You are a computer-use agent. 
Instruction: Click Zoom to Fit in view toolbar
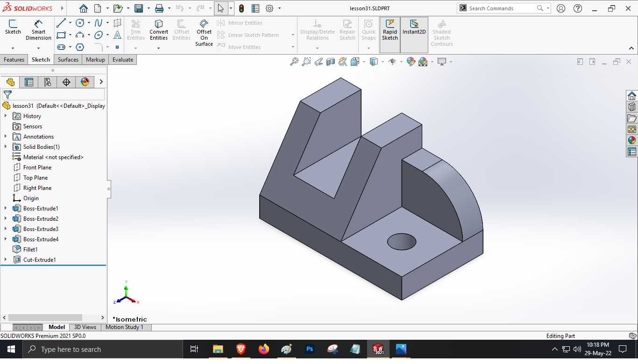click(x=294, y=62)
